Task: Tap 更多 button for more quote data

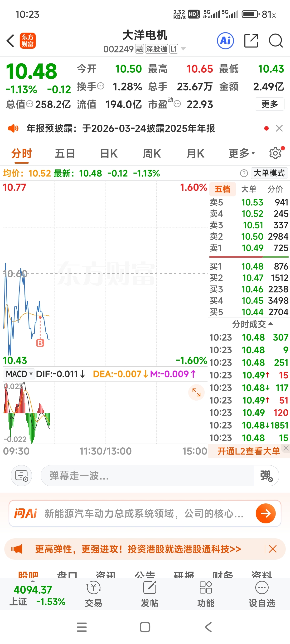Action: [270, 104]
